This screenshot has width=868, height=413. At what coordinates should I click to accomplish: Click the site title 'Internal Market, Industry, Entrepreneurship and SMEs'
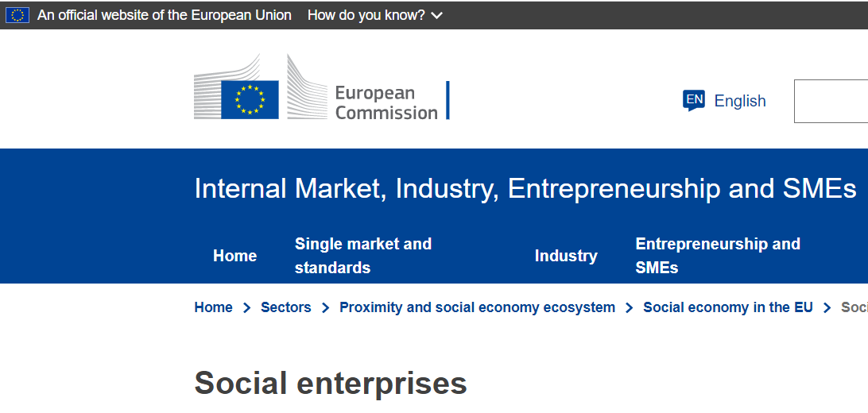(525, 189)
